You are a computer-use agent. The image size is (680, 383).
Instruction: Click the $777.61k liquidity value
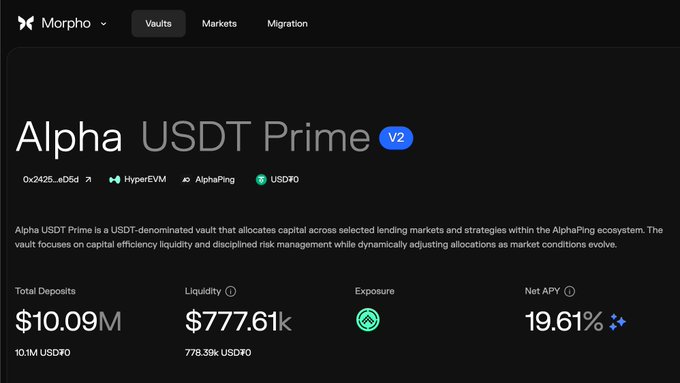coord(238,321)
